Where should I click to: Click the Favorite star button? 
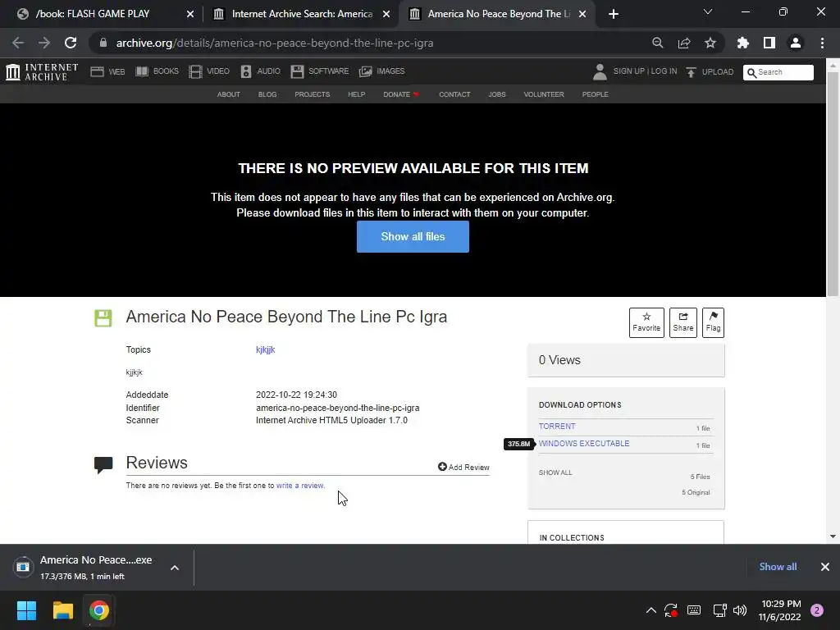tap(646, 322)
